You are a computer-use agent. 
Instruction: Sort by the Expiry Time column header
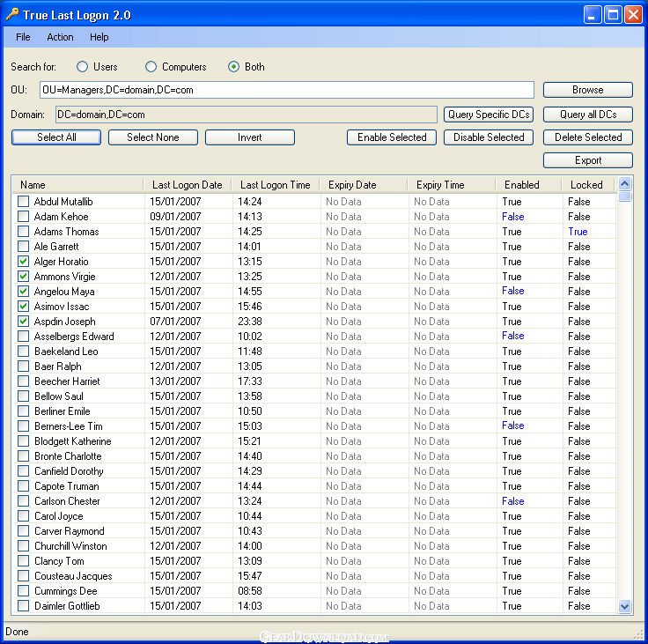pos(452,185)
